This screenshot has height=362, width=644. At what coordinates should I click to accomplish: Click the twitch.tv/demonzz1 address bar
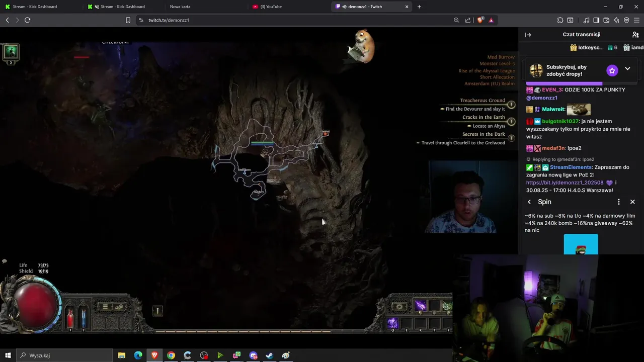(x=297, y=20)
